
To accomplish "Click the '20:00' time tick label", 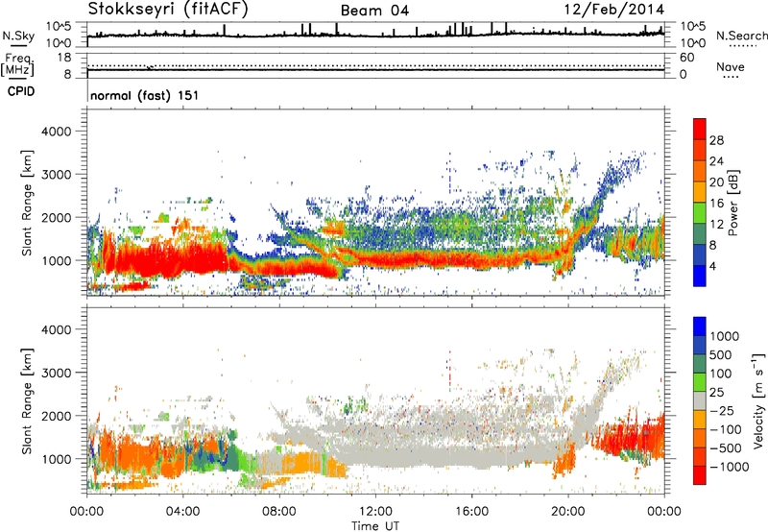I will click(x=567, y=512).
